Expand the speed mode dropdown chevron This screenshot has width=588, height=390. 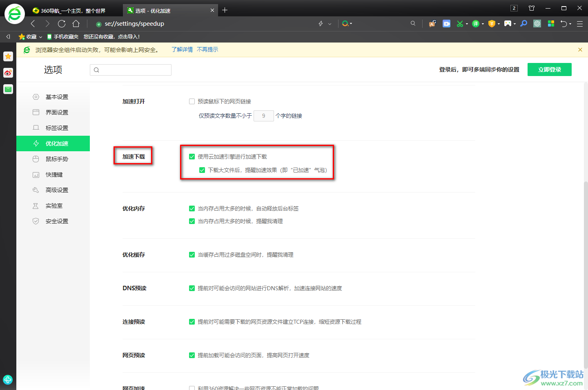click(x=330, y=24)
